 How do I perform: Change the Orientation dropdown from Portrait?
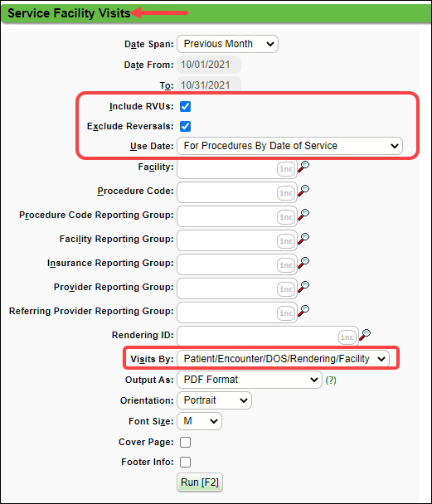coord(214,400)
